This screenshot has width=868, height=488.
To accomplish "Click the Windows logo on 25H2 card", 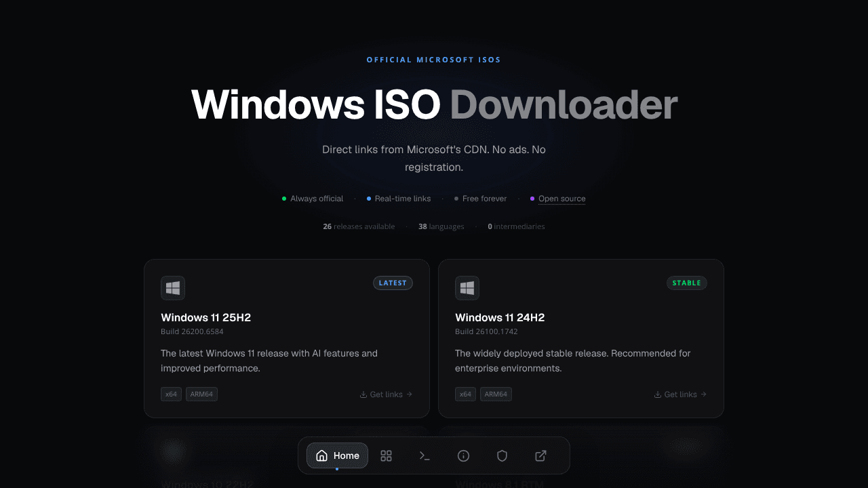I will coord(173,288).
